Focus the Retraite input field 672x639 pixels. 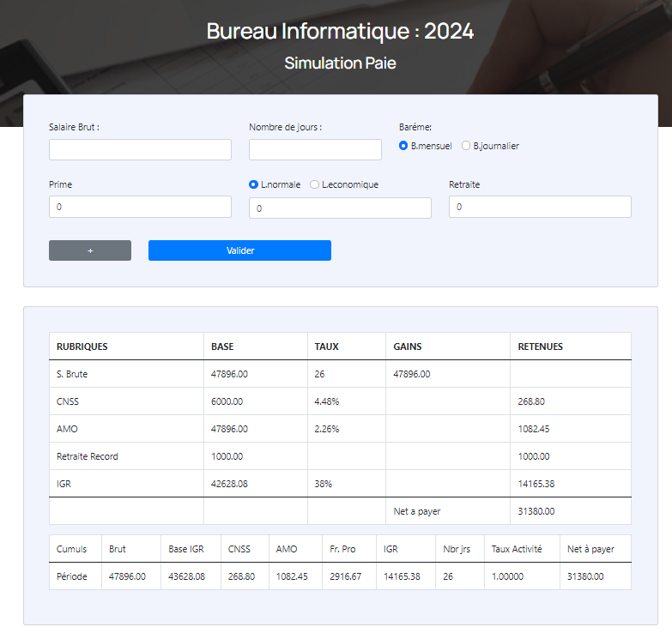(540, 207)
